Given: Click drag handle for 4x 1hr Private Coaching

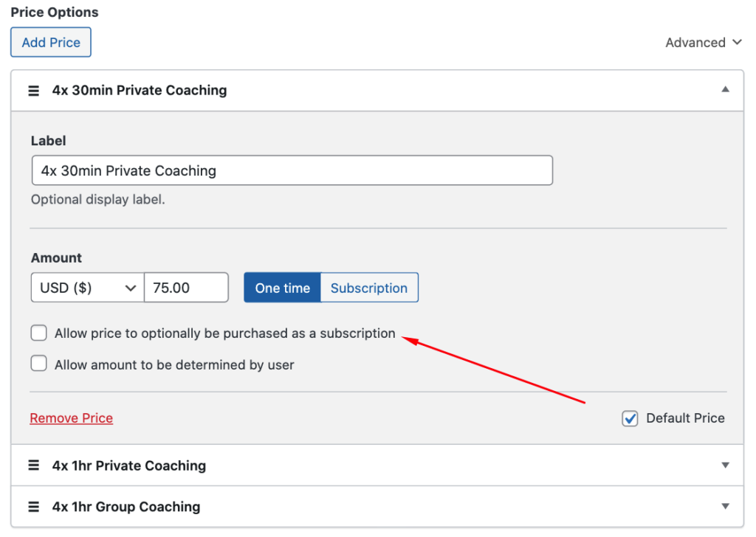Looking at the screenshot, I should click(33, 465).
